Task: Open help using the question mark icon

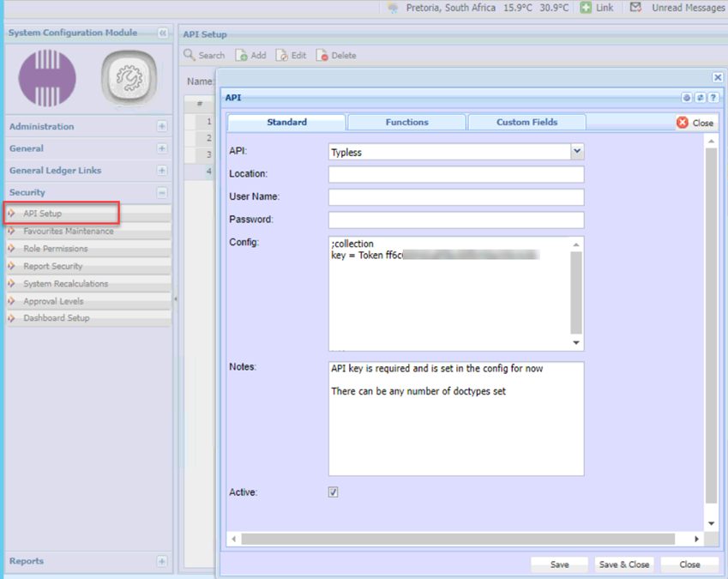Action: pos(713,99)
